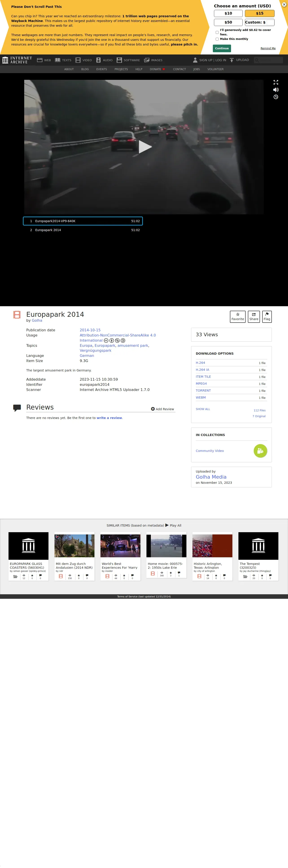Open the 112 Files link

259,410
